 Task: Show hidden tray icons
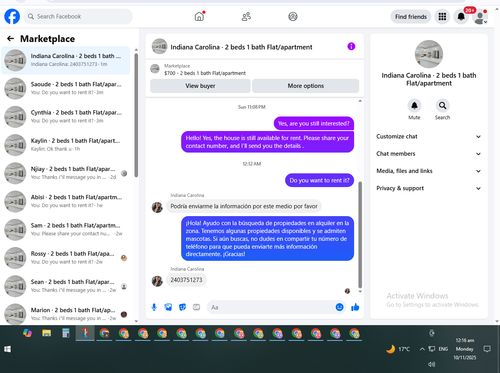[x=422, y=349]
